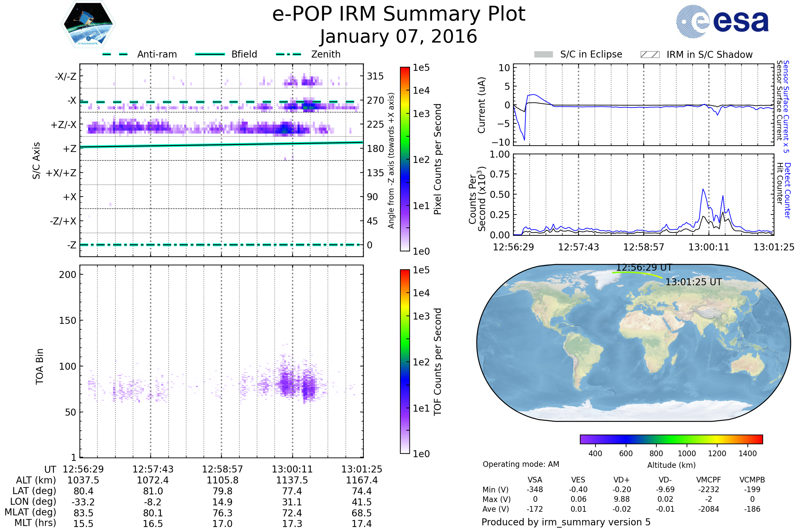
Task: Click the Bfield solid legend line
Action: click(x=210, y=54)
